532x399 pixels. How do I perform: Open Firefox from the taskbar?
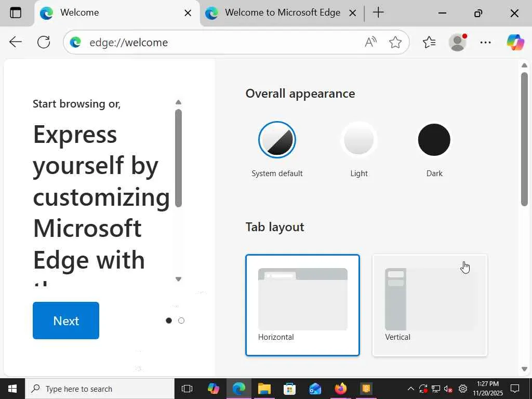click(341, 389)
